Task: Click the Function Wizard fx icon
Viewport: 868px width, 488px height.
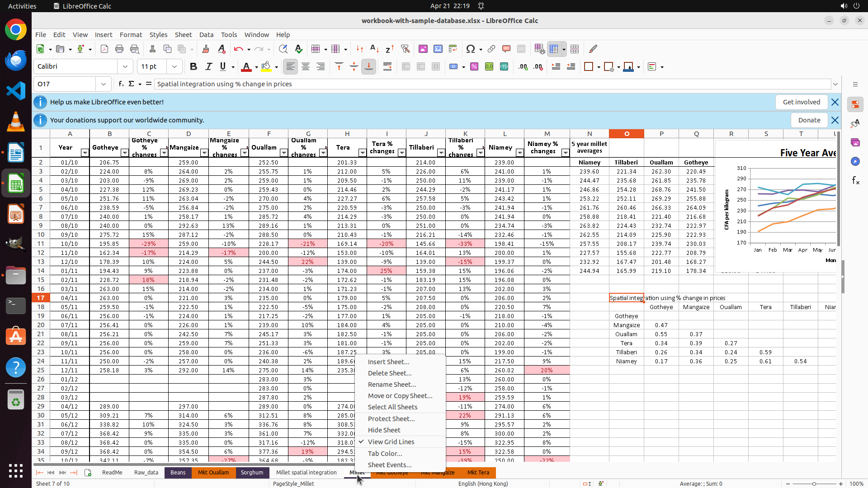Action: point(121,84)
